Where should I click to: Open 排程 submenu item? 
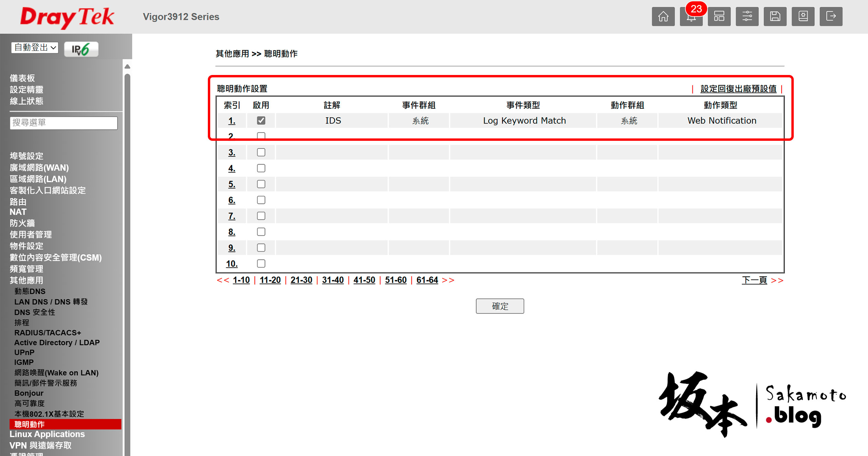pos(22,323)
